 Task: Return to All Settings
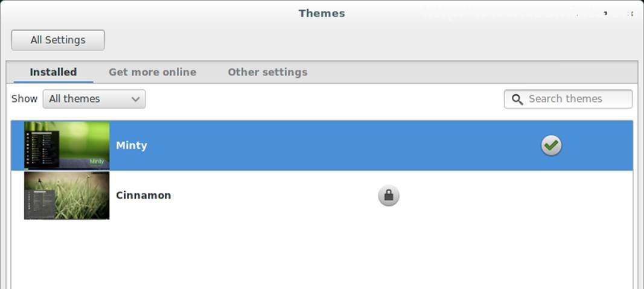(58, 40)
